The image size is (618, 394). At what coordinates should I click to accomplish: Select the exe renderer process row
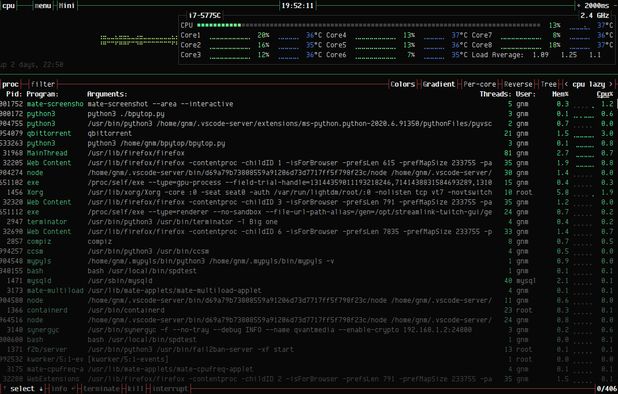tap(307, 212)
